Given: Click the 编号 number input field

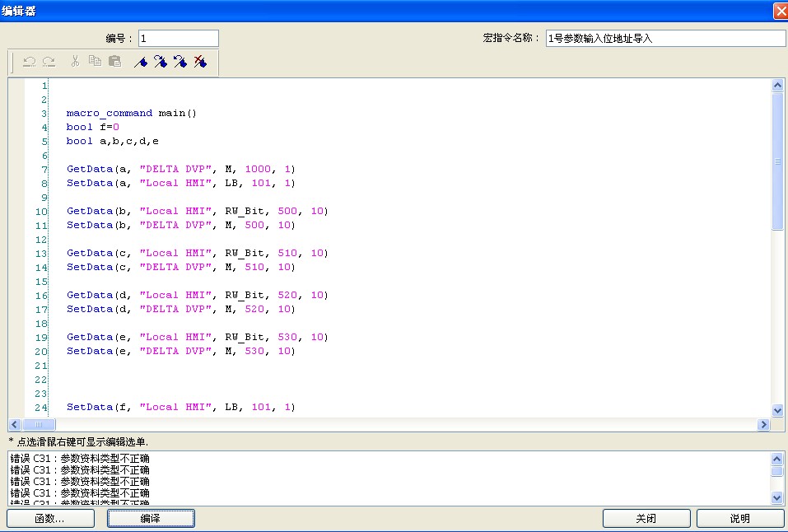Looking at the screenshot, I should (178, 39).
